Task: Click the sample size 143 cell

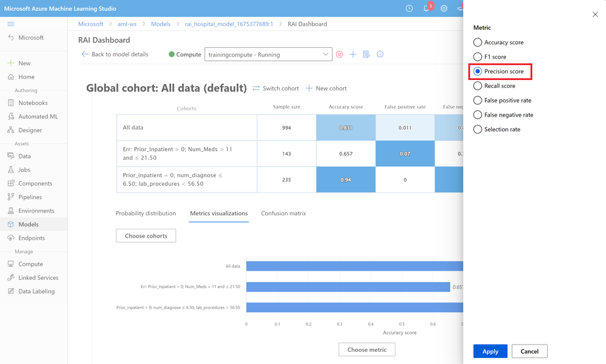Action: pos(286,153)
